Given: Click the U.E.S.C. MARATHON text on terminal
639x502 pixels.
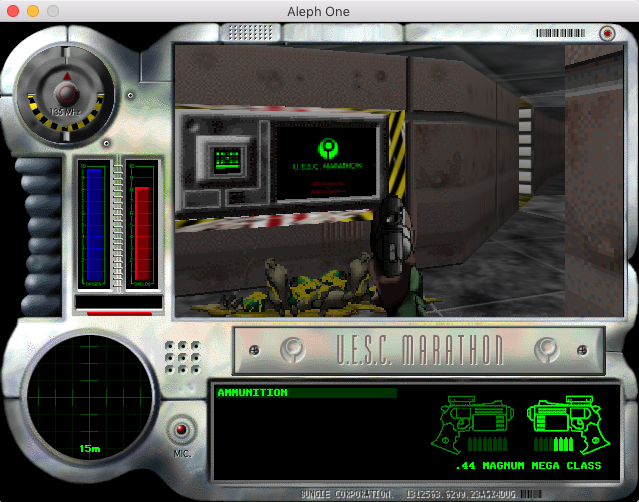Looking at the screenshot, I should pyautogui.click(x=328, y=166).
